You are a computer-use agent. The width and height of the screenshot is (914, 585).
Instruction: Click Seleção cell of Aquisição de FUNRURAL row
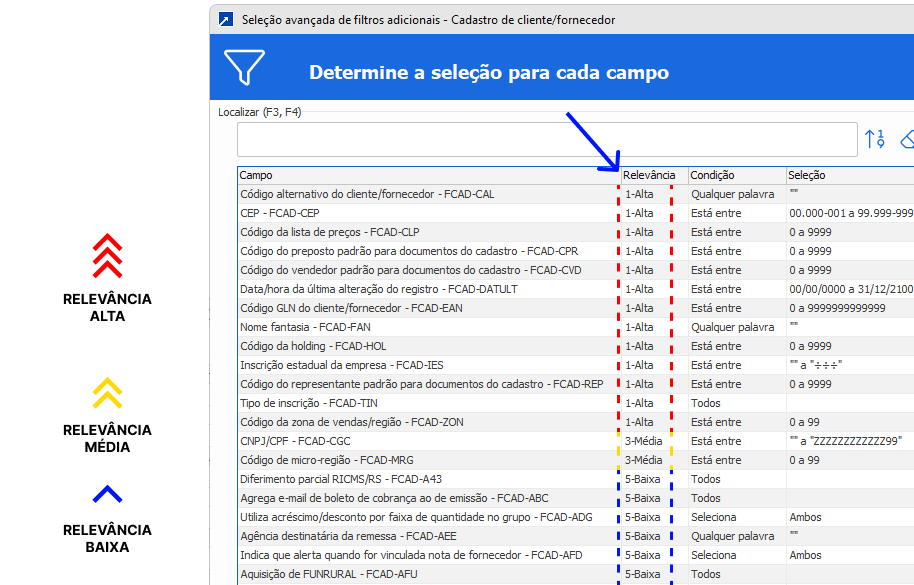[x=848, y=574]
